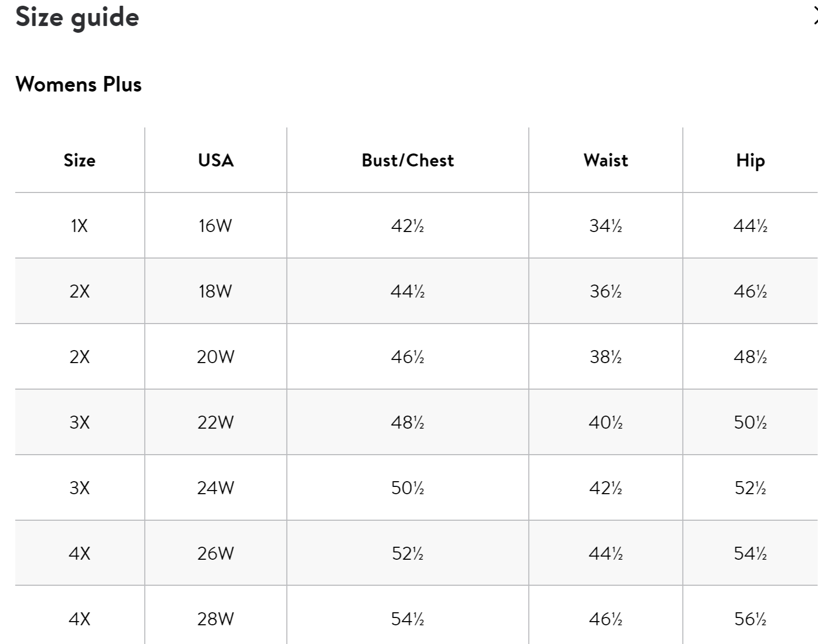Click the 16W USA size cell

tap(215, 226)
